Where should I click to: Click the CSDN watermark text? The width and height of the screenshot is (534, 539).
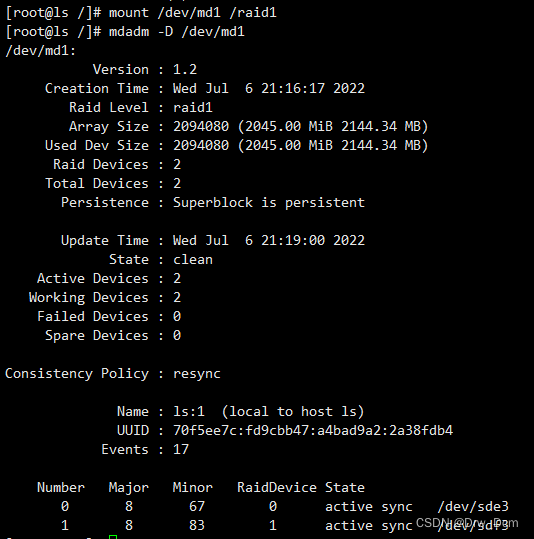[x=467, y=523]
